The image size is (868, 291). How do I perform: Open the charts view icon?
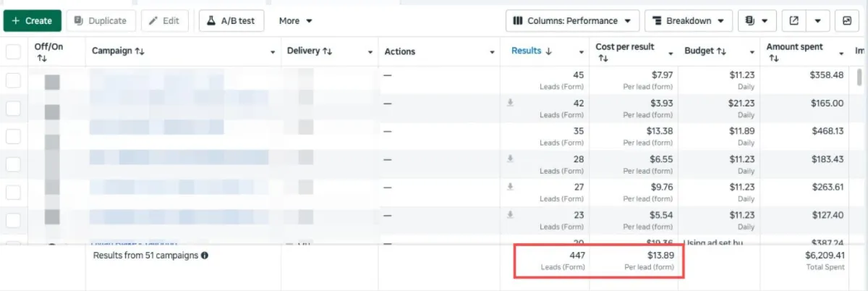click(x=847, y=21)
